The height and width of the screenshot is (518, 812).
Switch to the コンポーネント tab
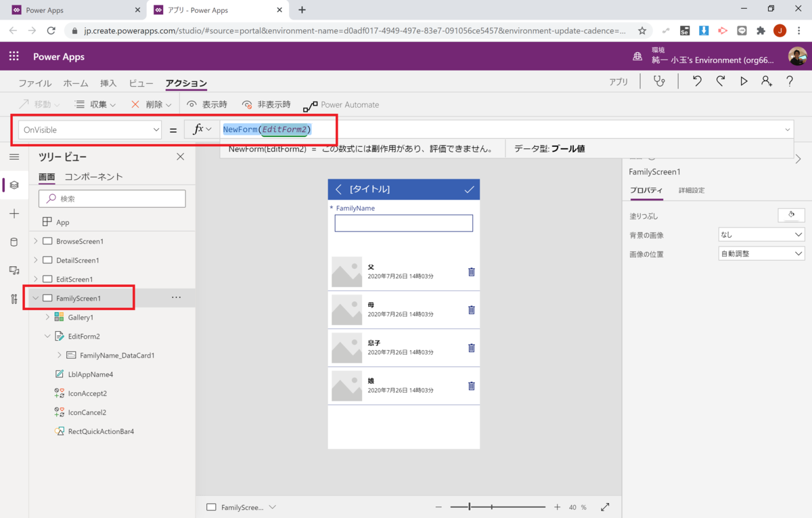93,177
